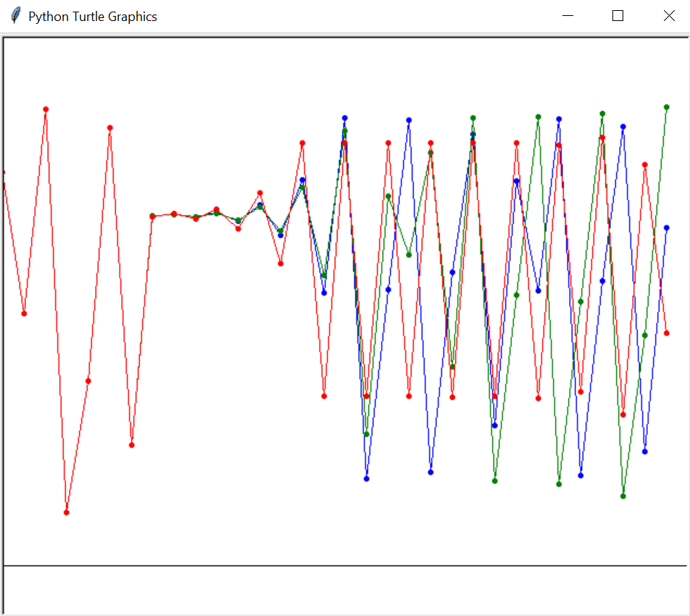The image size is (690, 616).
Task: Click the lowest red data point
Action: tap(67, 512)
